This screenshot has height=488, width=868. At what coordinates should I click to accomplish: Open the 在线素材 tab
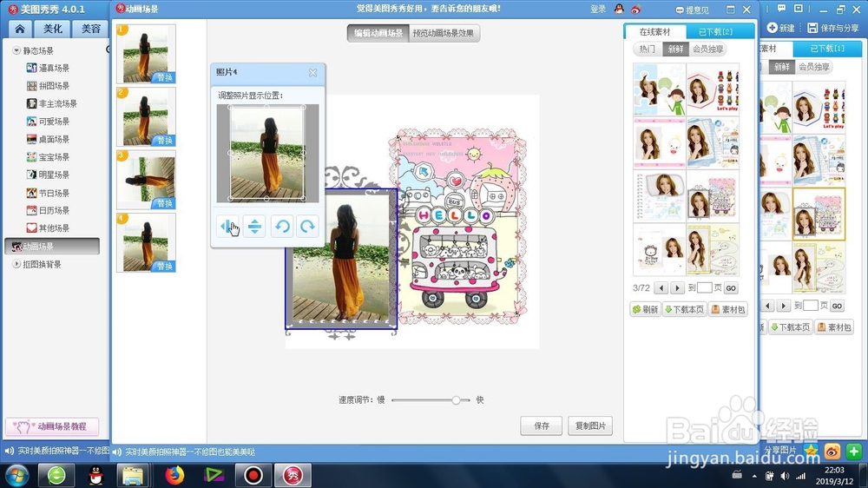(654, 31)
